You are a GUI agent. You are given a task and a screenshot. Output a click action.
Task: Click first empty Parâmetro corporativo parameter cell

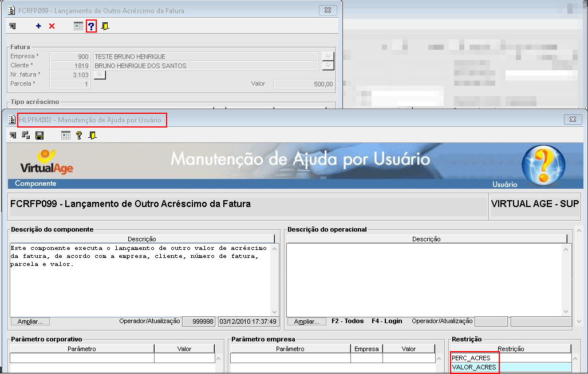click(82, 358)
